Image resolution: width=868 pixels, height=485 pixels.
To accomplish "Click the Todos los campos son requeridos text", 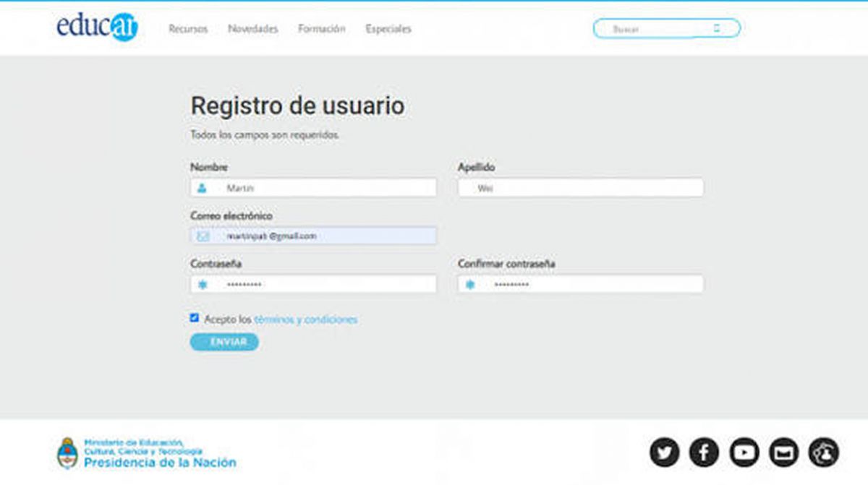I will tap(265, 135).
